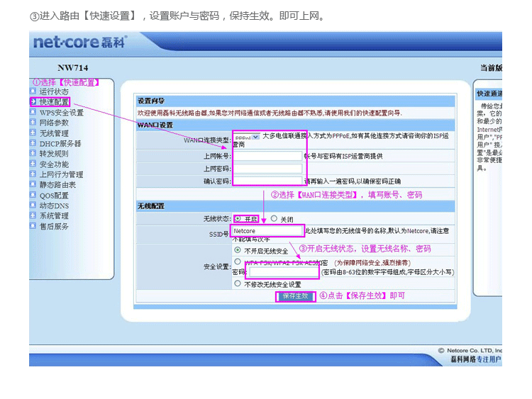Screen dimensions: 532x399
Task: Select the 不修改无线安全设置 radio option
Action: click(x=238, y=283)
